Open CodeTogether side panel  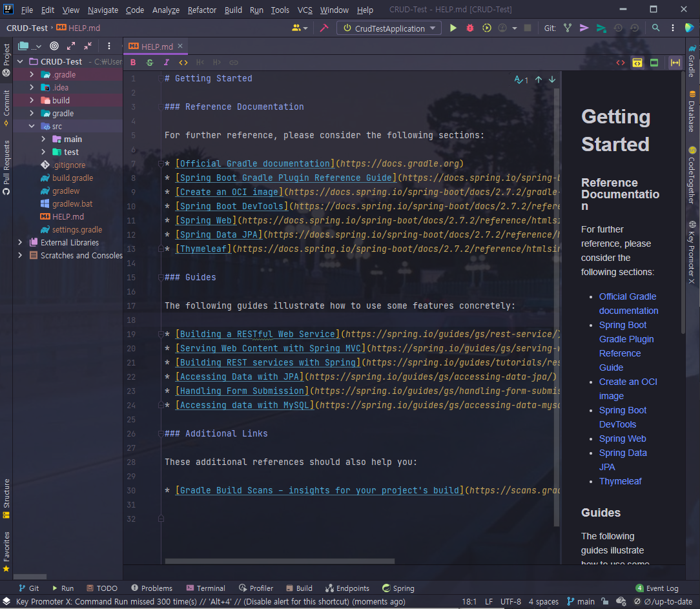pos(692,175)
